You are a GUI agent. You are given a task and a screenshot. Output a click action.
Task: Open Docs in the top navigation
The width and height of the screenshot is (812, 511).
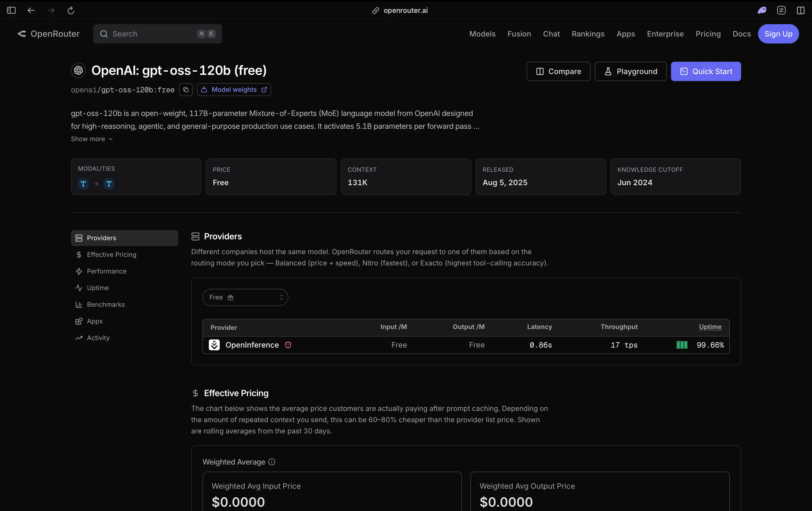(742, 34)
